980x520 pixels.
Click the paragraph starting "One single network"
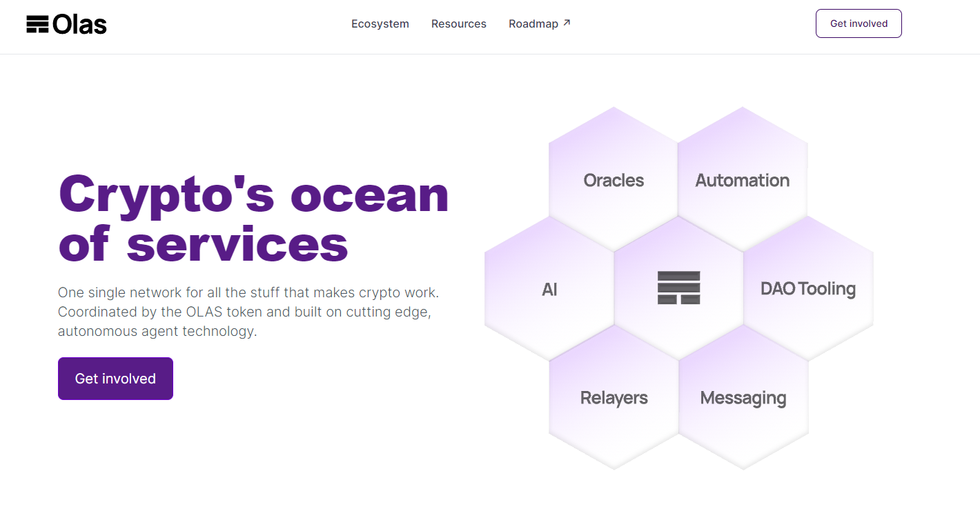pyautogui.click(x=248, y=312)
